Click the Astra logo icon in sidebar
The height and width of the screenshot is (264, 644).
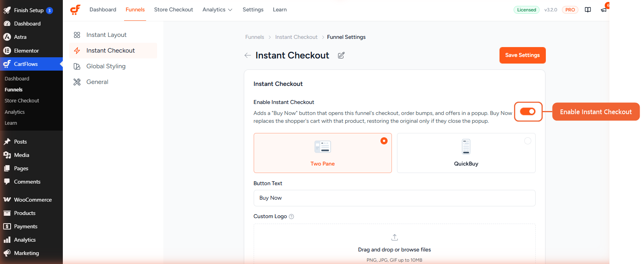(7, 37)
